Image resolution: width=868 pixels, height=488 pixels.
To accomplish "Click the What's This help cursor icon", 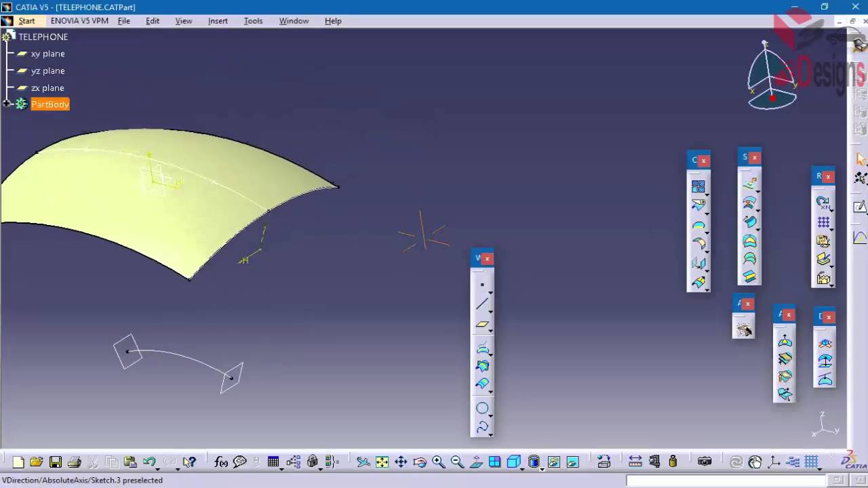I will coord(189,462).
